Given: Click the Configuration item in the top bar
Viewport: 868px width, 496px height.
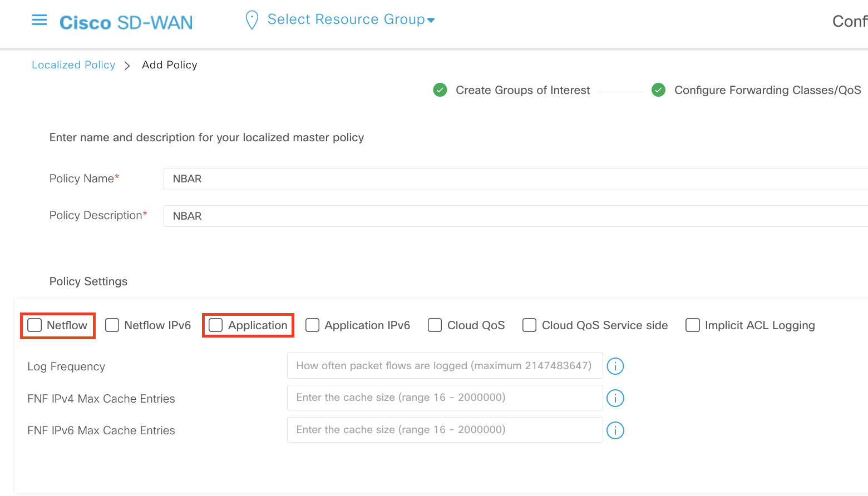Looking at the screenshot, I should [850, 21].
